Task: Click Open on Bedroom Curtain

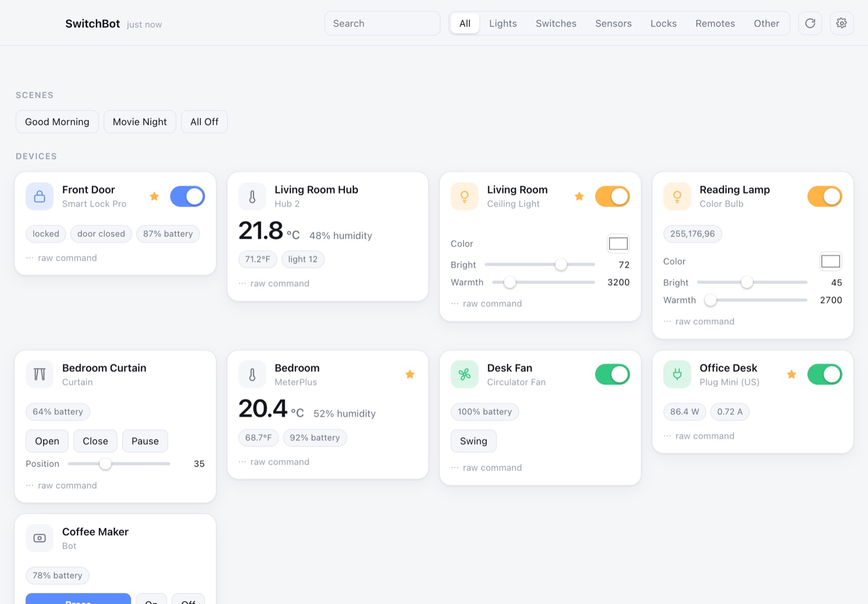Action: click(x=47, y=441)
